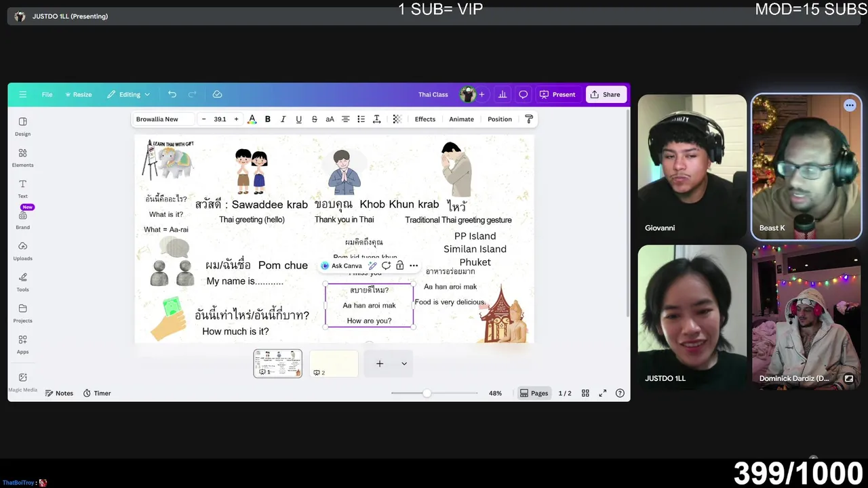868x488 pixels.
Task: Change text alignment
Action: point(345,119)
